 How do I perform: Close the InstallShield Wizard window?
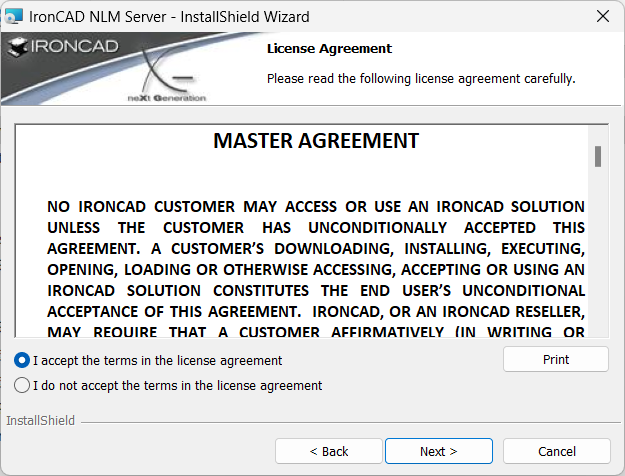click(x=603, y=16)
